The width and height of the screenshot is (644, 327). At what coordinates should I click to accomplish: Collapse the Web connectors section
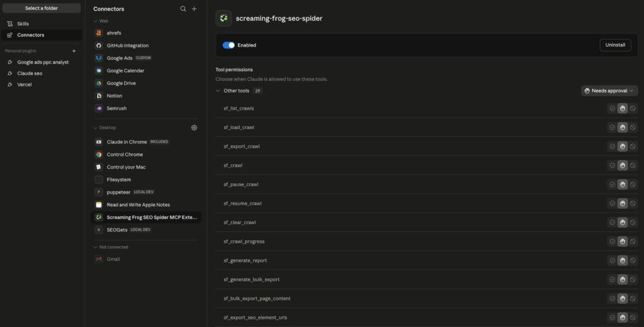pyautogui.click(x=96, y=21)
